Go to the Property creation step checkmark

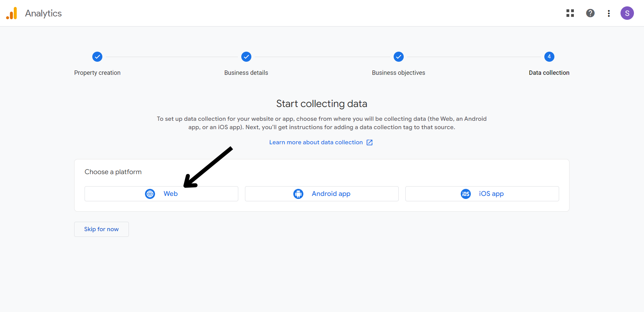[x=97, y=57]
